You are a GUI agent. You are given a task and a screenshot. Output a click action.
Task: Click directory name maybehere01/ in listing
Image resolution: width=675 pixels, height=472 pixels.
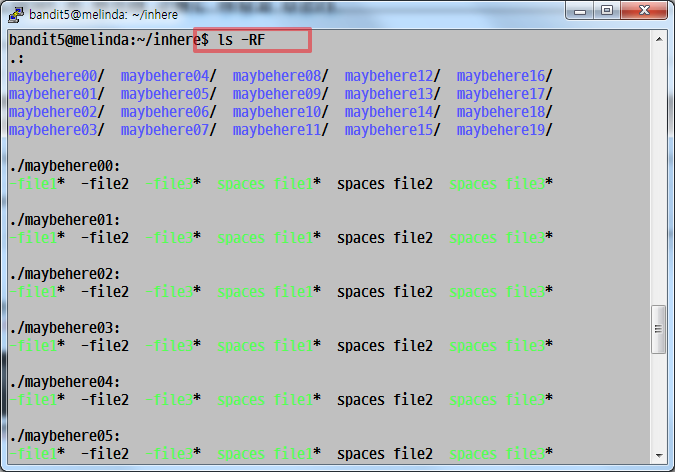coord(57,94)
